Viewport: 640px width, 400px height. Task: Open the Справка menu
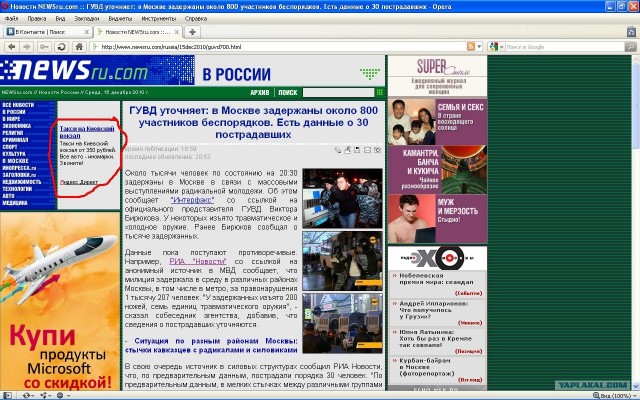[196, 18]
